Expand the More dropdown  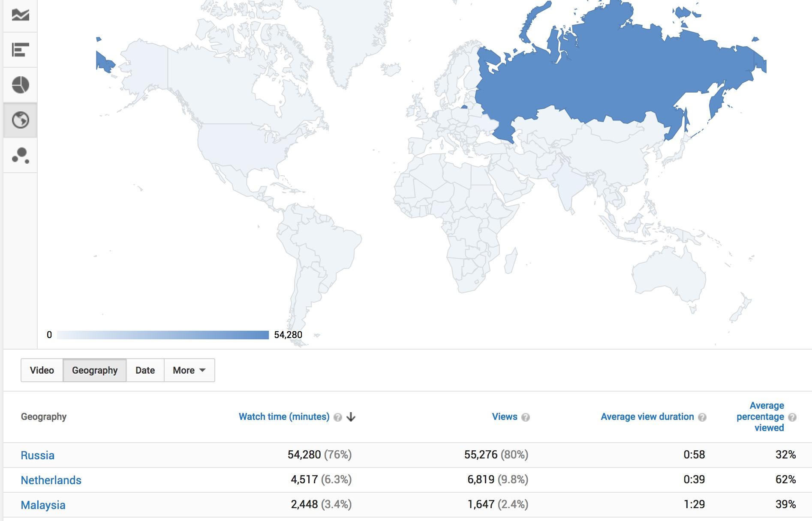[x=189, y=370]
